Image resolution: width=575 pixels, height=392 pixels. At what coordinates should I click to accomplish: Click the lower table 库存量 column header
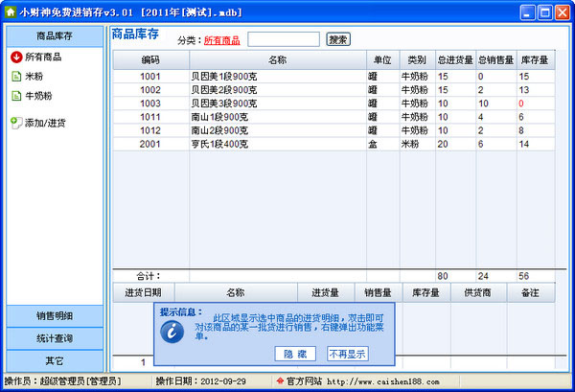pos(426,292)
